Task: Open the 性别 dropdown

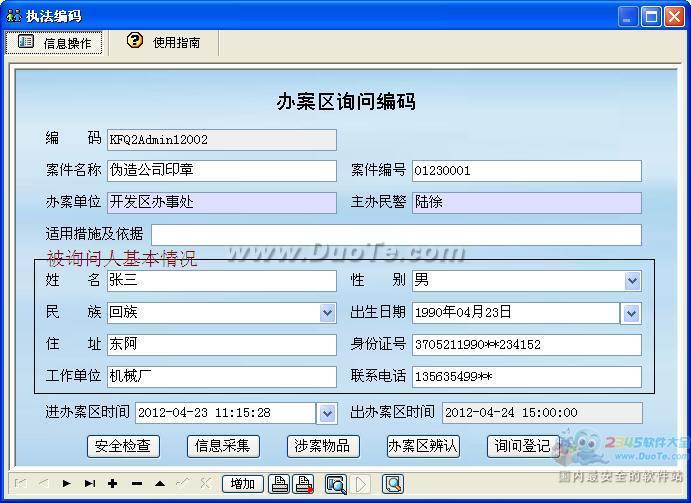Action: [632, 281]
